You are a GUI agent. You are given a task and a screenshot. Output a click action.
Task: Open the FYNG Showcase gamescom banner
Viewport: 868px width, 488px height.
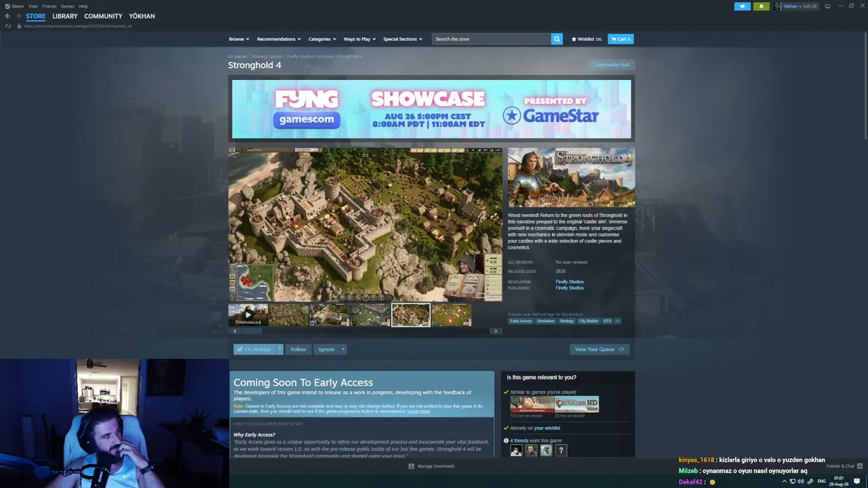[431, 109]
